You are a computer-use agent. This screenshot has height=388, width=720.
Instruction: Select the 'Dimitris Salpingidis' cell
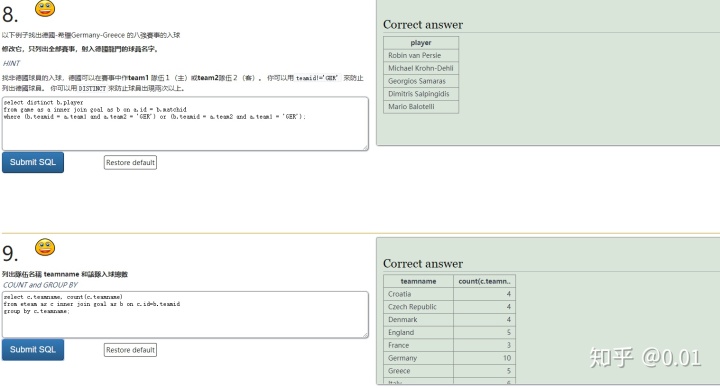coord(421,94)
